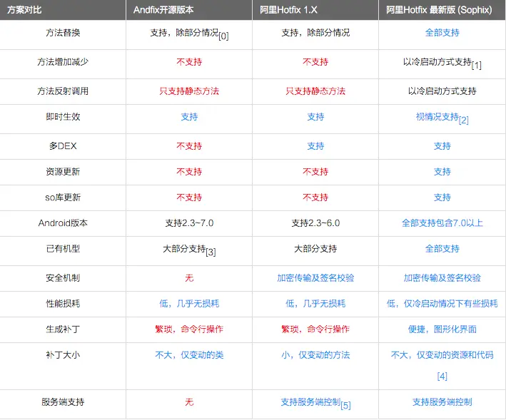The width and height of the screenshot is (506, 420).
Task: Click the 'Andfix开源版本' column header
Action: coord(163,10)
